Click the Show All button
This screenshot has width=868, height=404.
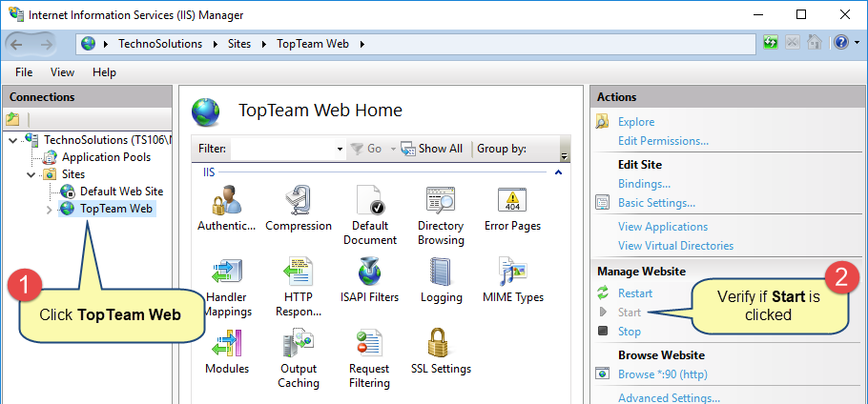tap(432, 149)
